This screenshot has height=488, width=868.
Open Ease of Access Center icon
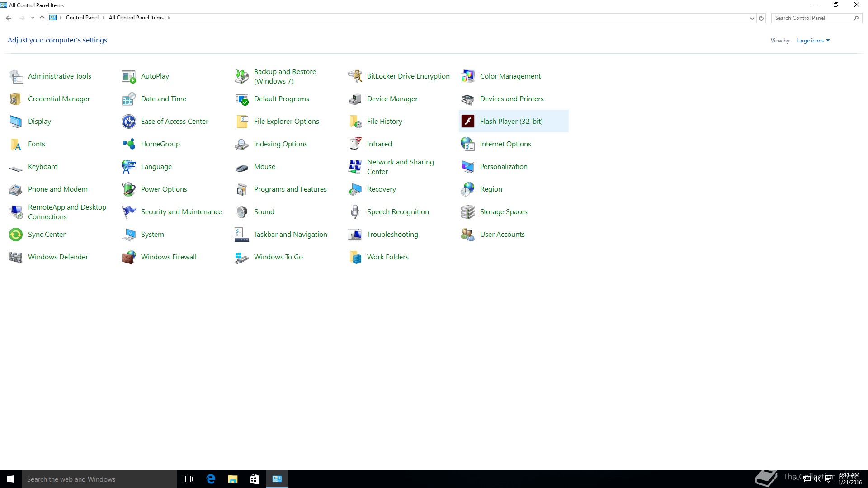[x=129, y=122]
